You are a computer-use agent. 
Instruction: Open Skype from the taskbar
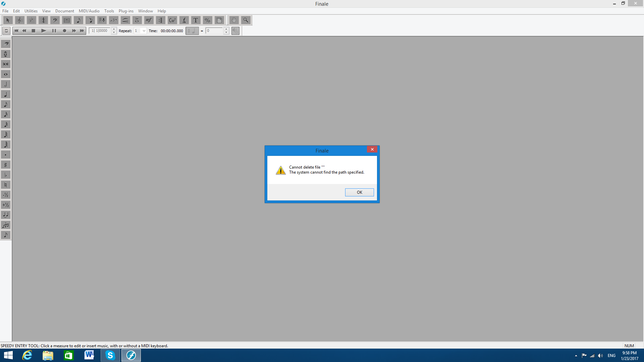tap(110, 355)
